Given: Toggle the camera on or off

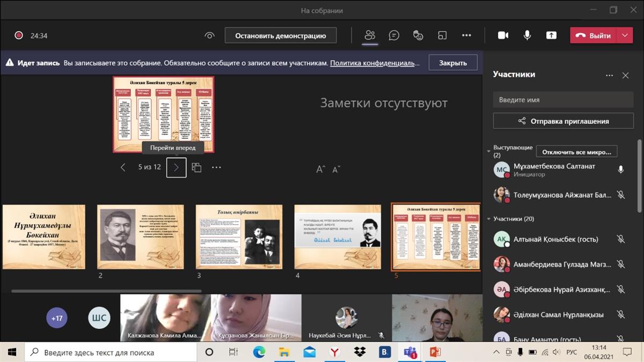Looking at the screenshot, I should tap(503, 35).
